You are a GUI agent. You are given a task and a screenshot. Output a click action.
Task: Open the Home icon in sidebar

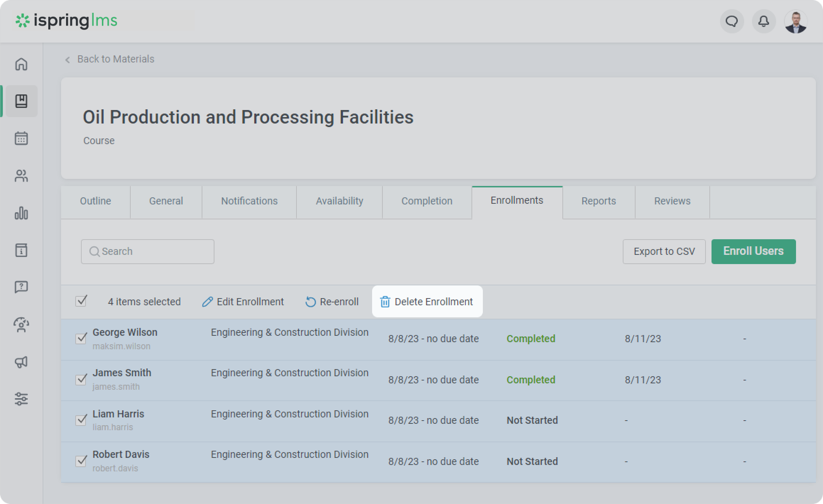21,64
